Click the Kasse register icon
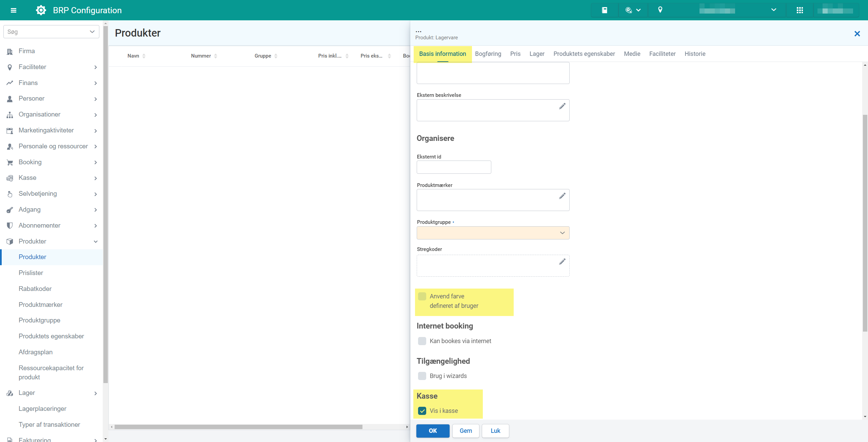The width and height of the screenshot is (868, 442). [10, 178]
